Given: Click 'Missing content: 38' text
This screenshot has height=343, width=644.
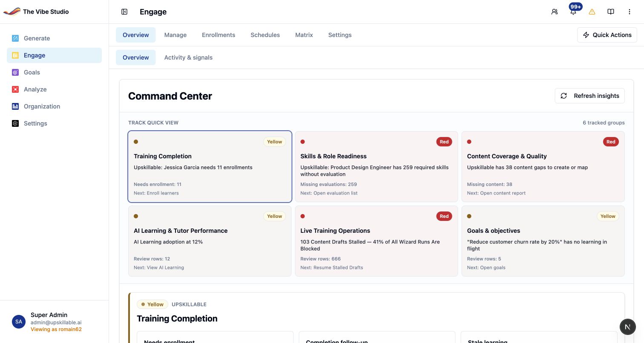Looking at the screenshot, I should tap(489, 184).
